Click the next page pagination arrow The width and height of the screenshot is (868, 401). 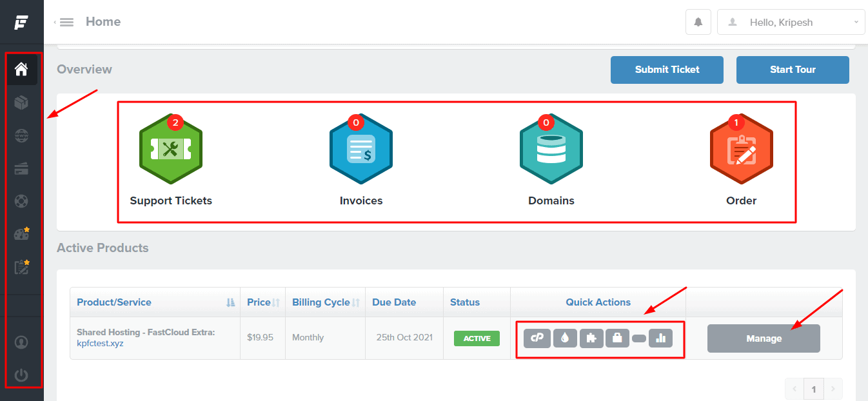(833, 389)
